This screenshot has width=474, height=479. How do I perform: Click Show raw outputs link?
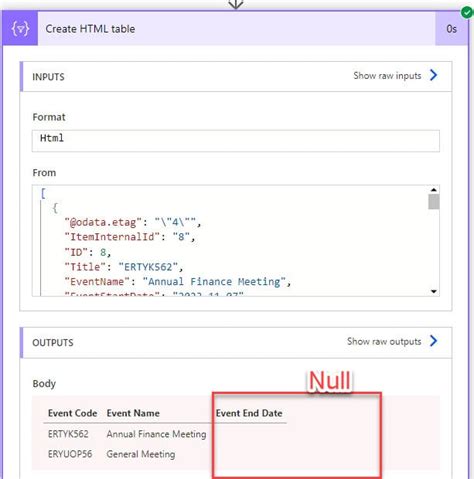point(384,341)
